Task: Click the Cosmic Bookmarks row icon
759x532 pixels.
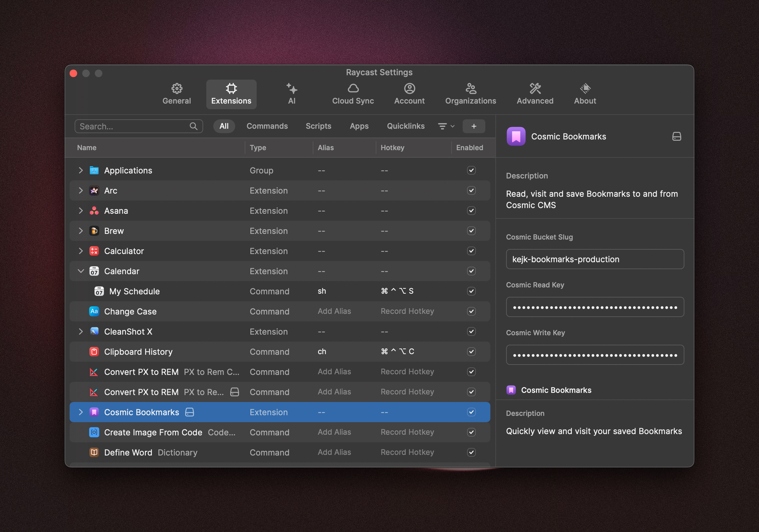Action: click(x=94, y=412)
